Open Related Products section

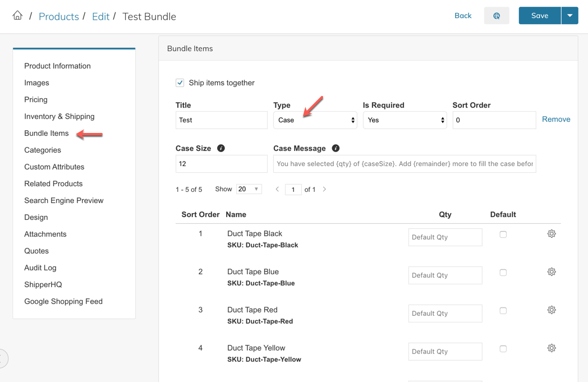53,183
